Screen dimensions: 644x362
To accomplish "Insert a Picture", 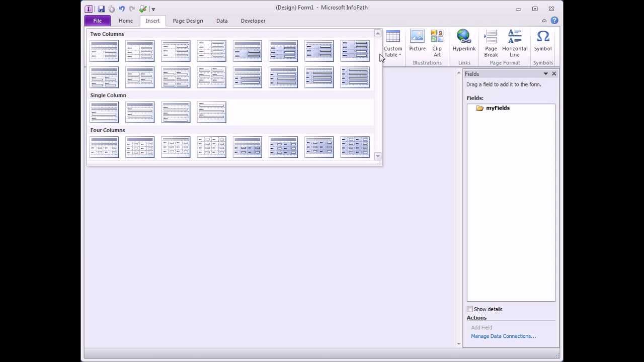I will coord(417,41).
